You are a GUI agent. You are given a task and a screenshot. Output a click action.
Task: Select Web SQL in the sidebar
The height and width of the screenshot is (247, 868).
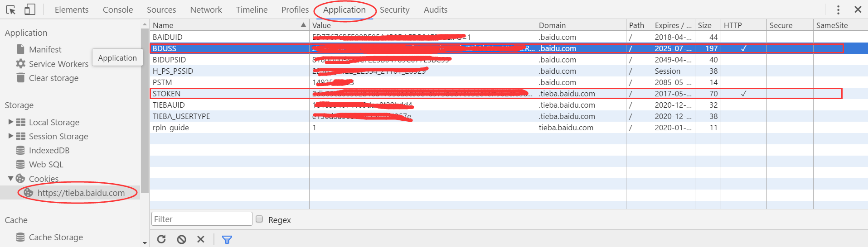pyautogui.click(x=46, y=164)
